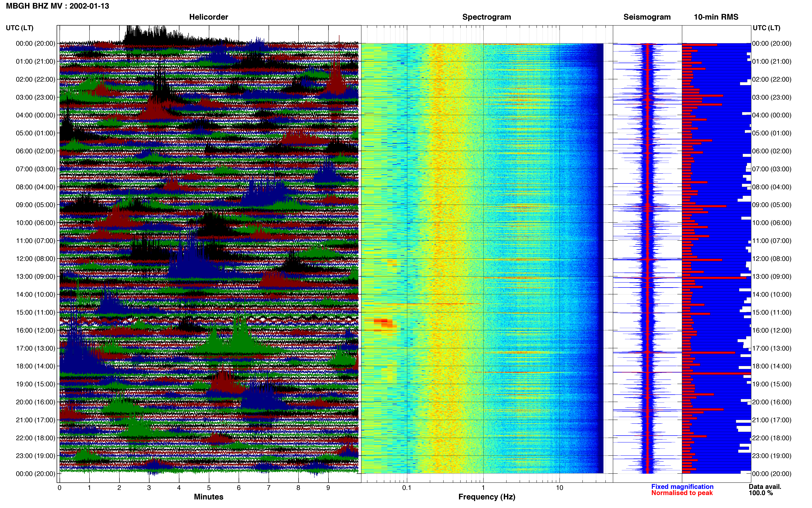
Task: Click the right '13:00 (09:00)' time label
Action: click(772, 277)
